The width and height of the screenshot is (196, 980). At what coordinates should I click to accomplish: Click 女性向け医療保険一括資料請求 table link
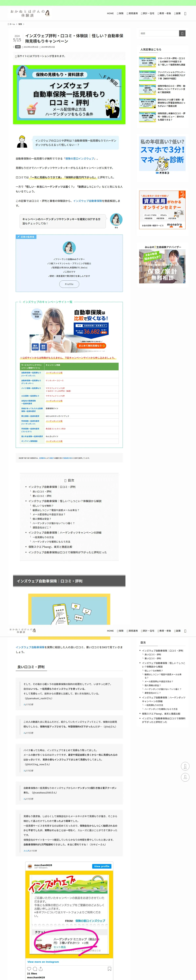(x=29, y=402)
